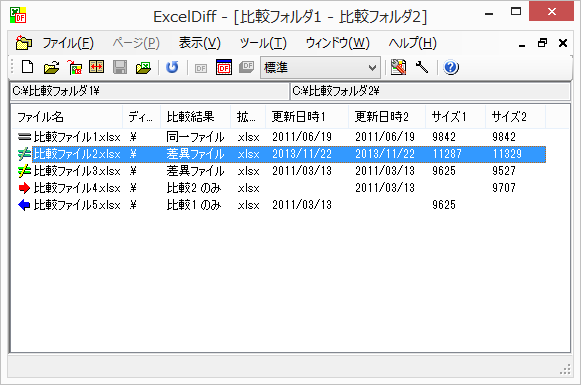581x385 pixels.
Task: Click the Open folder toolbar icon
Action: [x=51, y=67]
